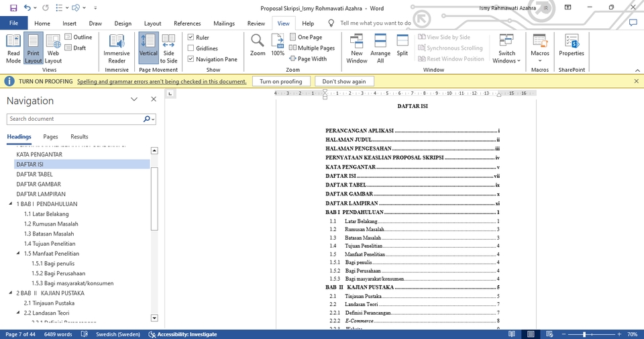The width and height of the screenshot is (644, 339).
Task: Click the Turn on proofing button
Action: pos(281,81)
